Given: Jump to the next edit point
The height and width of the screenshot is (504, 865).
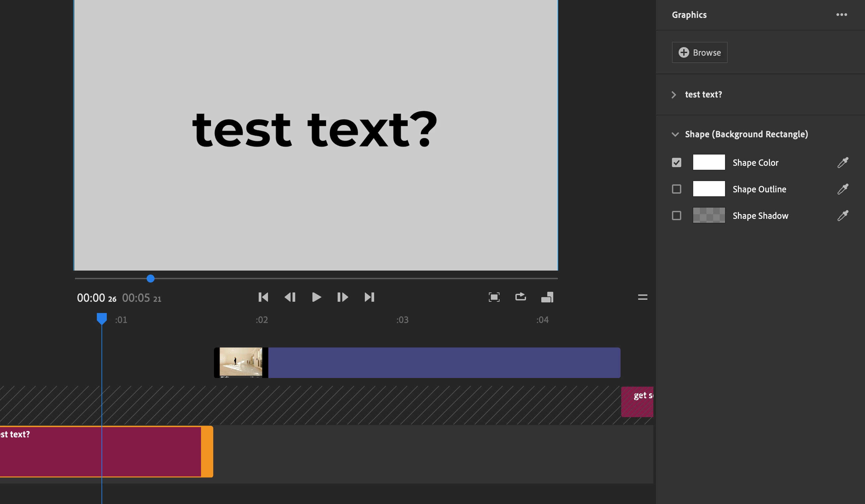Looking at the screenshot, I should pyautogui.click(x=369, y=297).
